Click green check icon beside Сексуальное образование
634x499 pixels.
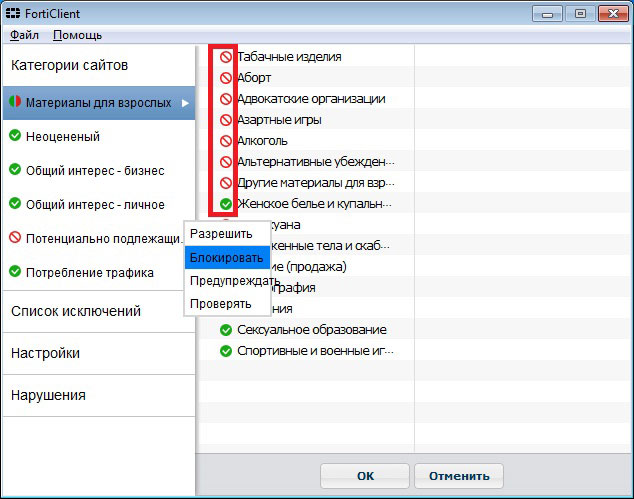click(226, 330)
